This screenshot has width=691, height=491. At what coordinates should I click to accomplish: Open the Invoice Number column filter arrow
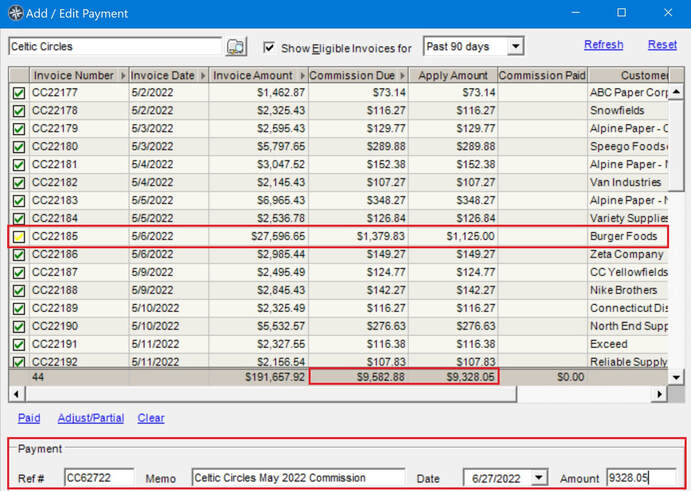pyautogui.click(x=123, y=76)
